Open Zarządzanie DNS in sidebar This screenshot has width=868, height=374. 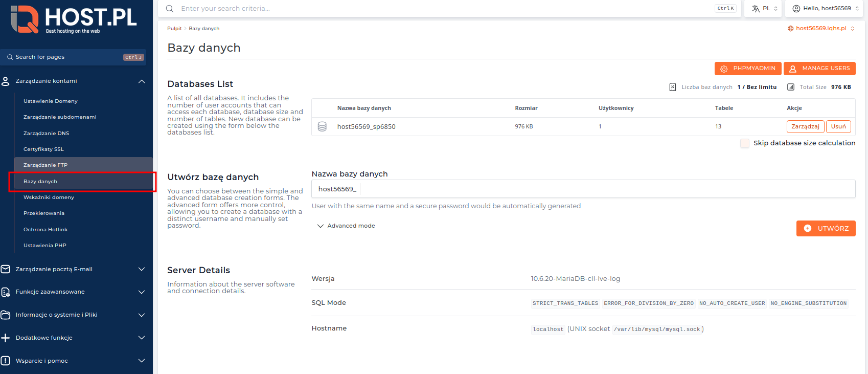(x=46, y=133)
